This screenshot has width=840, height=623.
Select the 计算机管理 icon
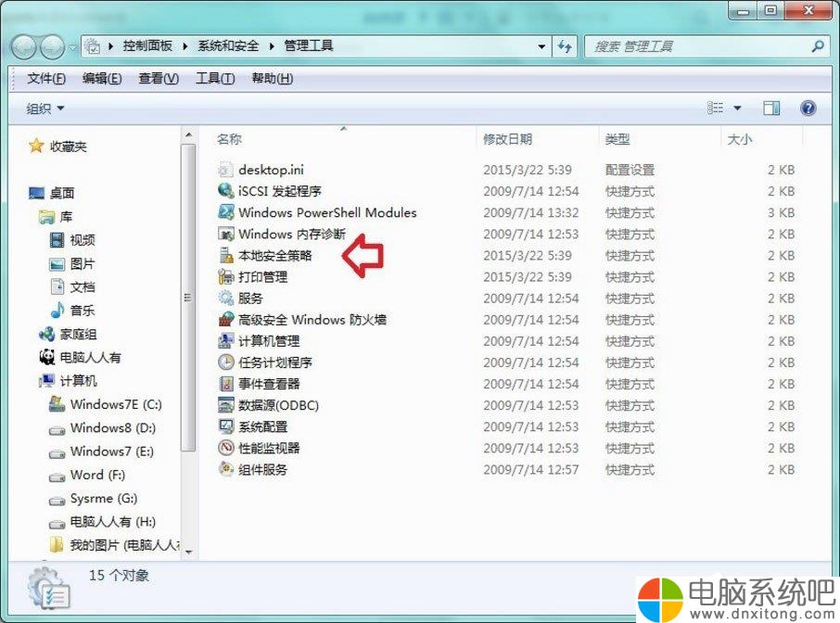pos(225,340)
